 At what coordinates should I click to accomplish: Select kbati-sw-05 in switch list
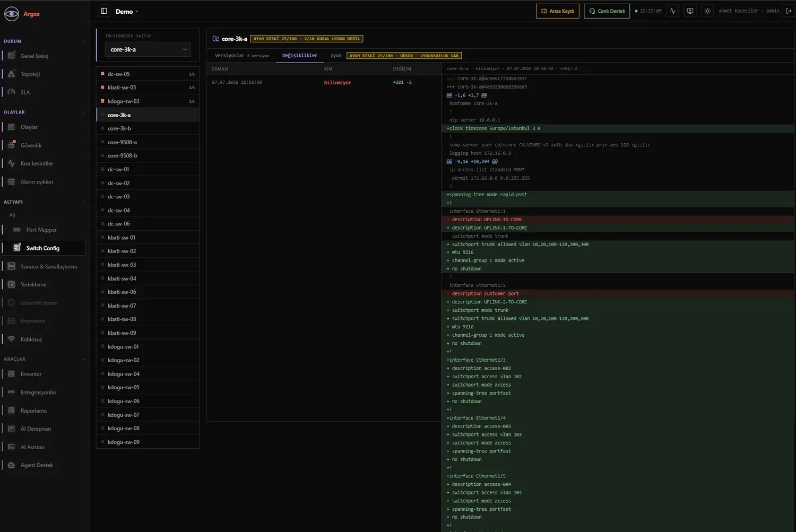tap(148, 88)
